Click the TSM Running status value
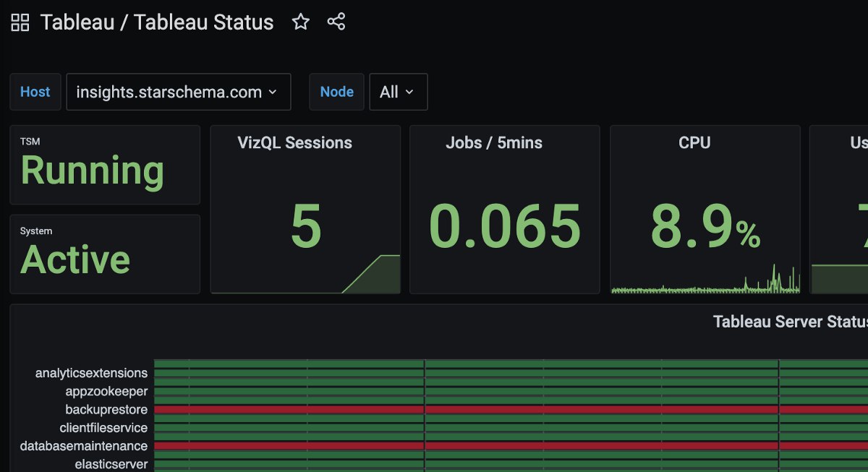The image size is (868, 472). 93,171
